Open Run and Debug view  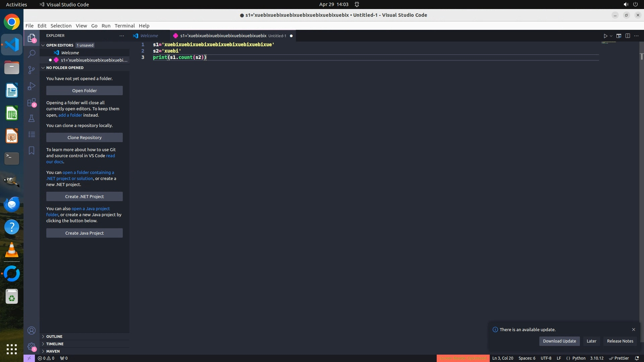[32, 86]
